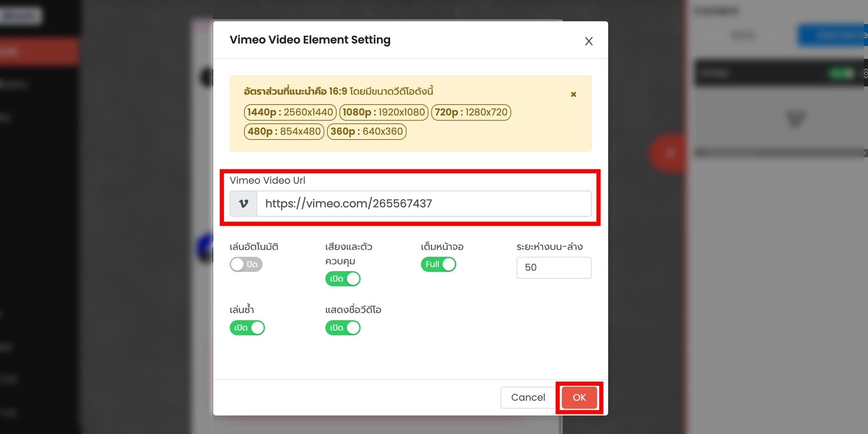Image resolution: width=868 pixels, height=434 pixels.
Task: Click the blurred red circular button behind dialog
Action: [x=669, y=153]
